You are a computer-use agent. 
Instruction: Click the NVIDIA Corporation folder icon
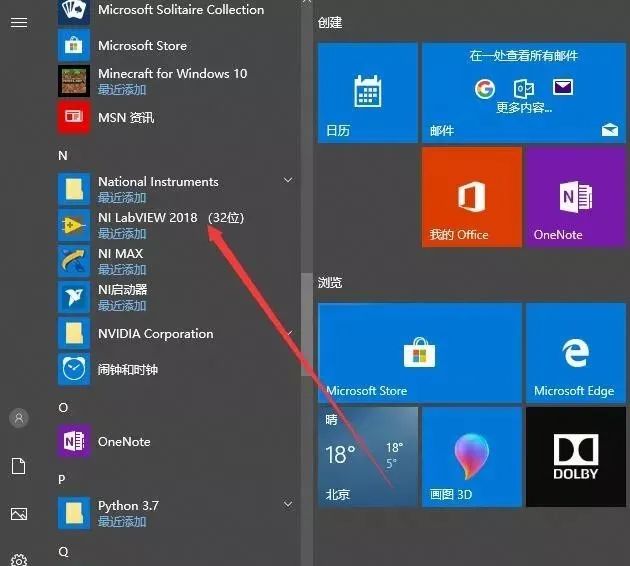[74, 333]
